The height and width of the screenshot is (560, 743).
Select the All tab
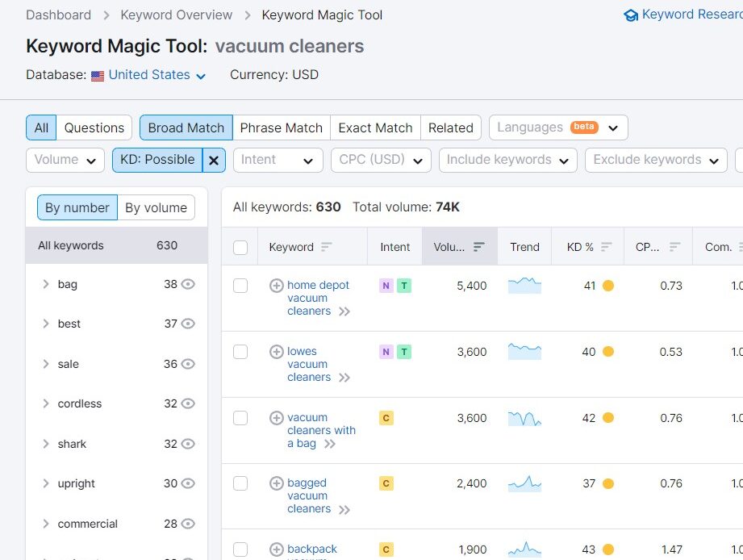[x=41, y=127]
